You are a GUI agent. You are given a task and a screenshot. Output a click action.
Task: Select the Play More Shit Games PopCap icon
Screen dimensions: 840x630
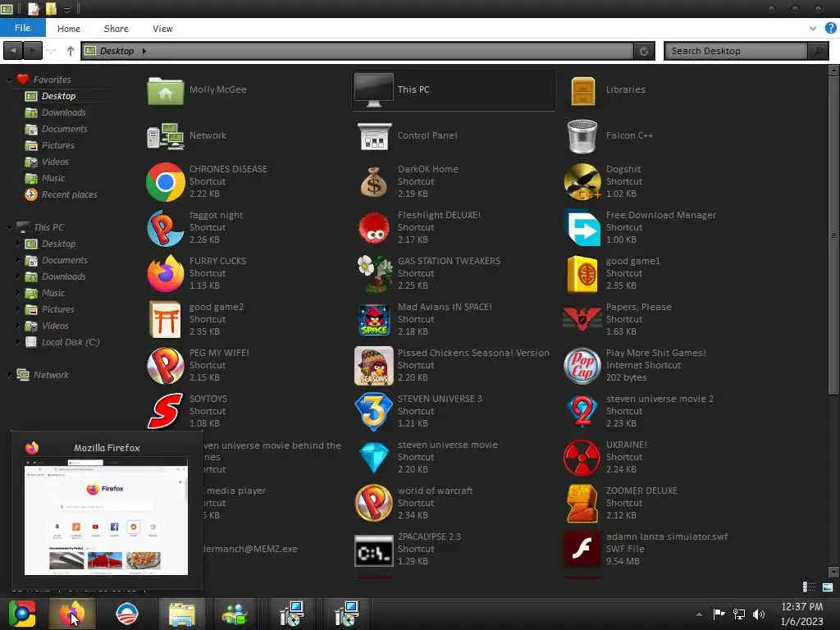[582, 366]
